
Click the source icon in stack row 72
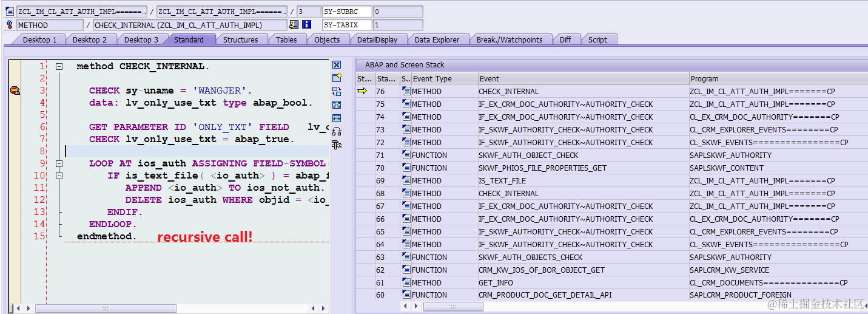pyautogui.click(x=406, y=142)
